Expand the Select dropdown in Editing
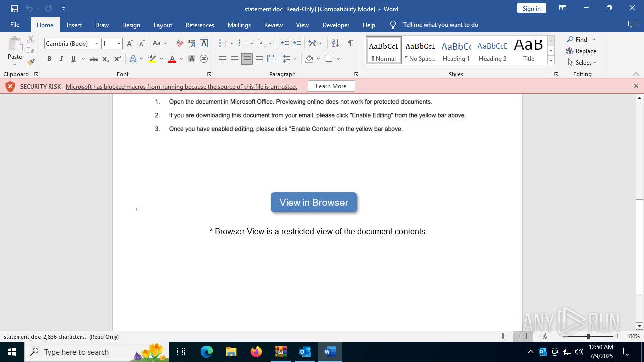644x362 pixels. [x=582, y=62]
